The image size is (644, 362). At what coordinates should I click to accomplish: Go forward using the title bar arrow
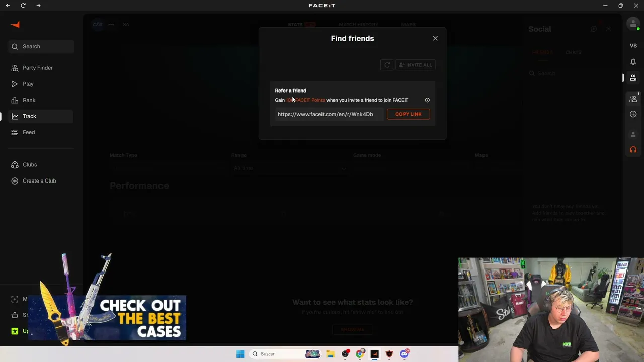tap(39, 5)
